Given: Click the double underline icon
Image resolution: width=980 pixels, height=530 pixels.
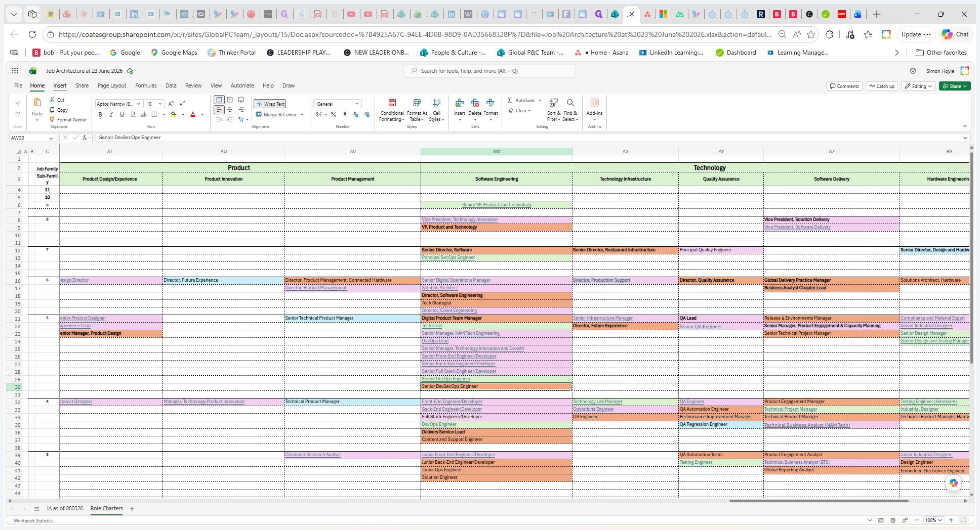Looking at the screenshot, I should (133, 114).
